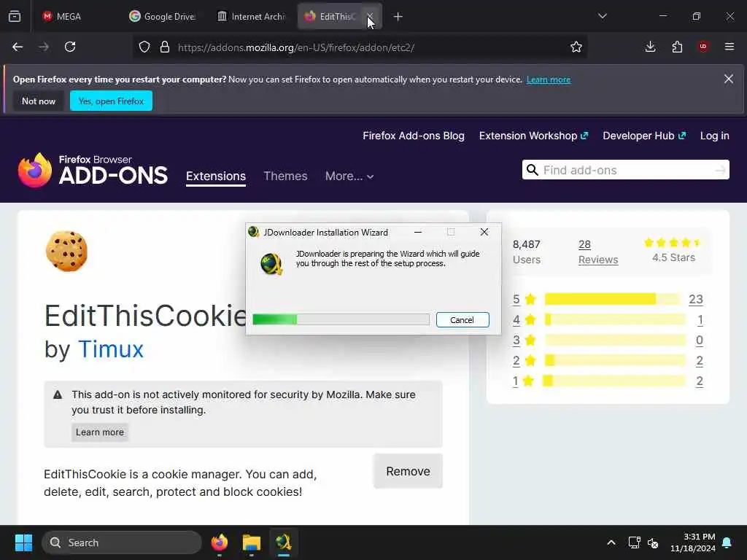Dismiss the Firefox startup notification bar
The width and height of the screenshot is (747, 560).
point(729,79)
